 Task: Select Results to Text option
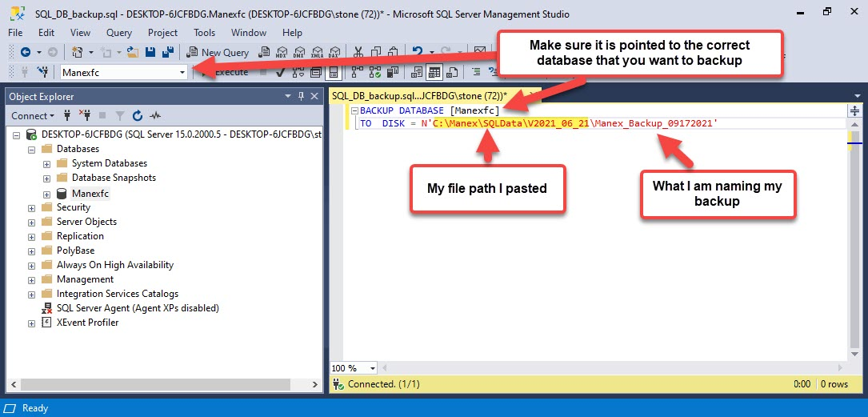(418, 72)
